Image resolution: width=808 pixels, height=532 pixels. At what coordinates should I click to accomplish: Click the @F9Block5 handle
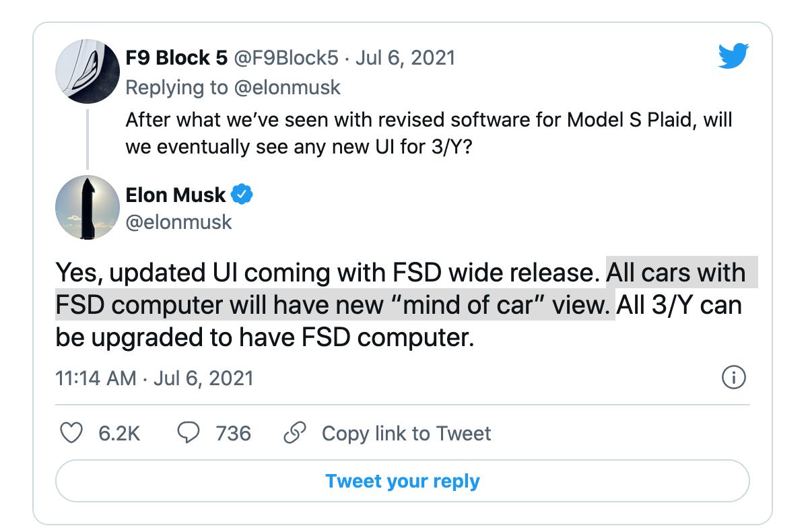click(x=285, y=58)
